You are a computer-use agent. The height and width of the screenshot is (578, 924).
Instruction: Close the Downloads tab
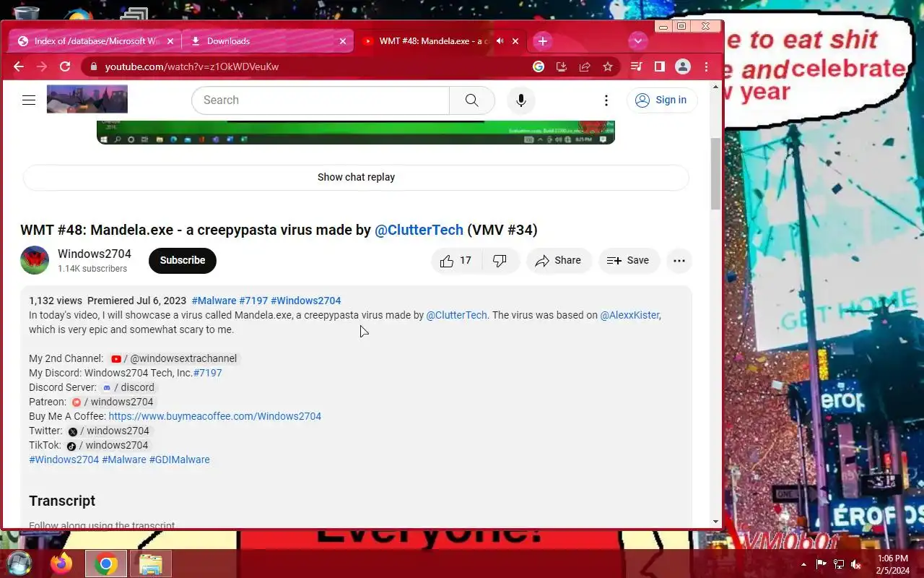343,41
